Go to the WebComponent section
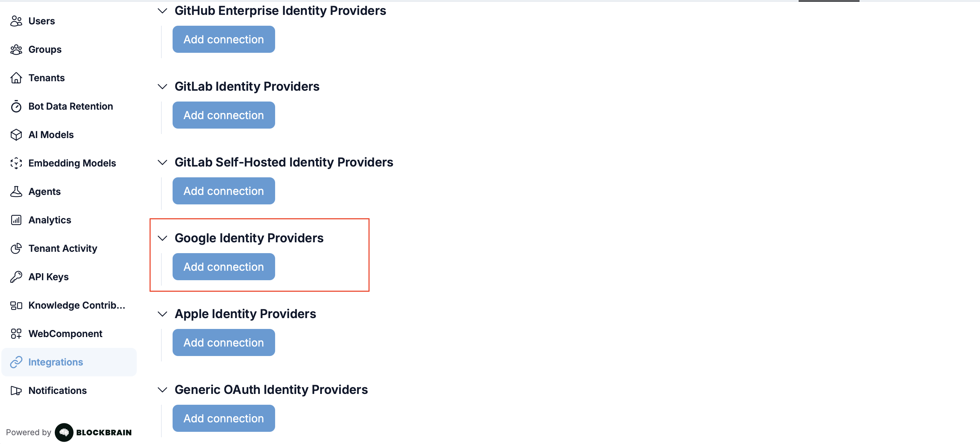Screen dimensions: 980x444 (x=65, y=334)
